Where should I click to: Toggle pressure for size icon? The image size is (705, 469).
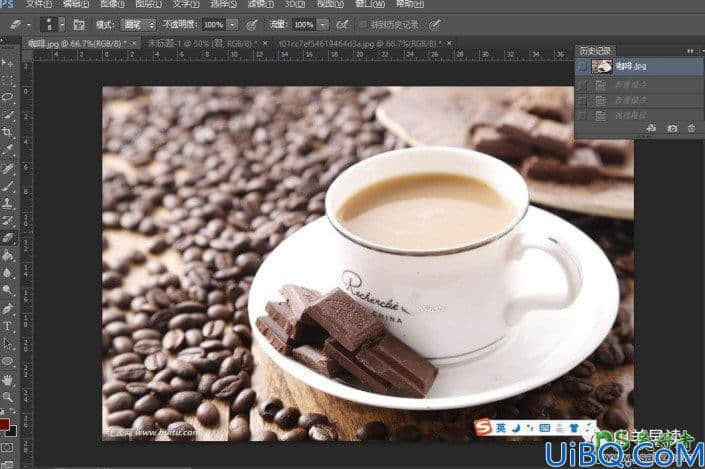click(x=434, y=25)
